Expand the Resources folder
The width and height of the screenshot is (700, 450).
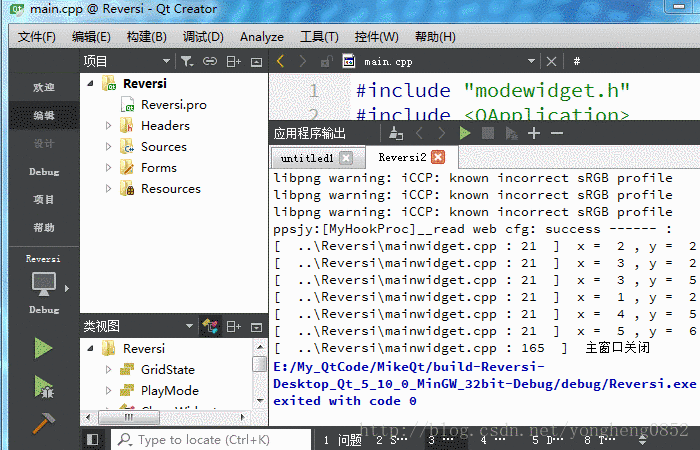(x=108, y=189)
